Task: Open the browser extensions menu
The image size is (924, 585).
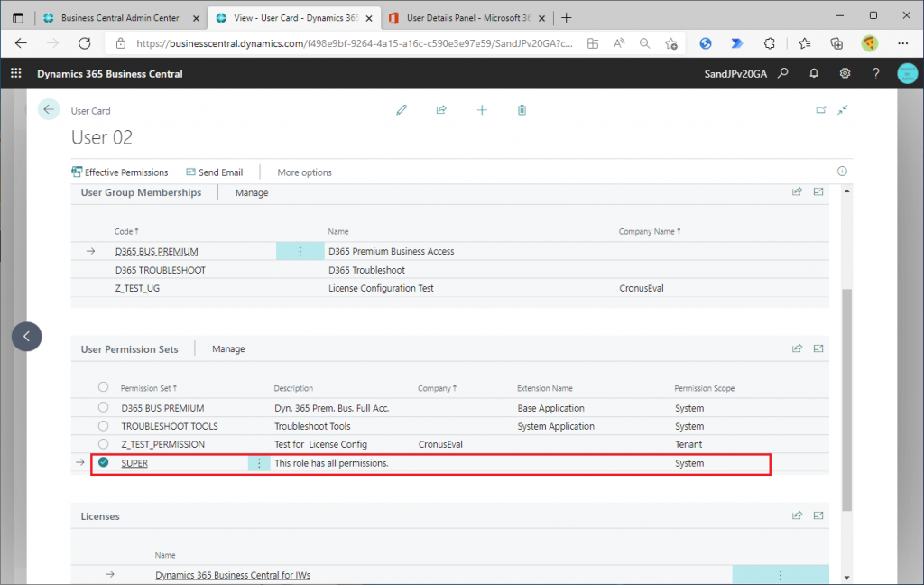Action: coord(769,43)
